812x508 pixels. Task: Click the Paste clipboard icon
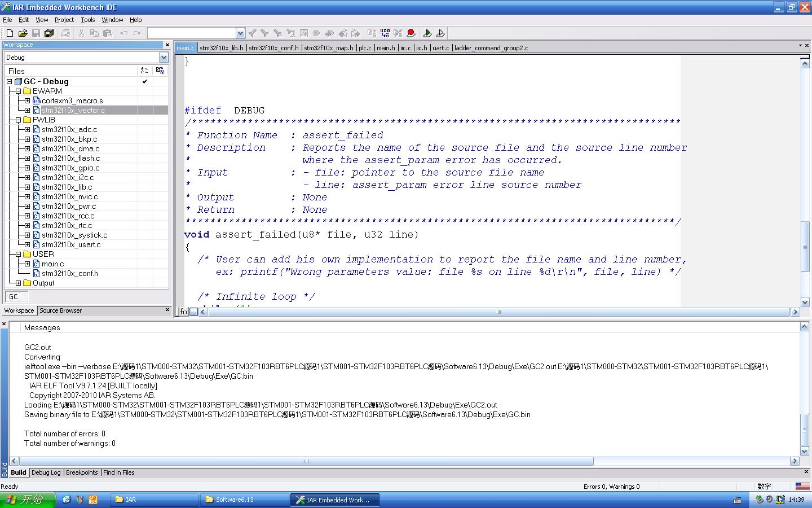(107, 33)
